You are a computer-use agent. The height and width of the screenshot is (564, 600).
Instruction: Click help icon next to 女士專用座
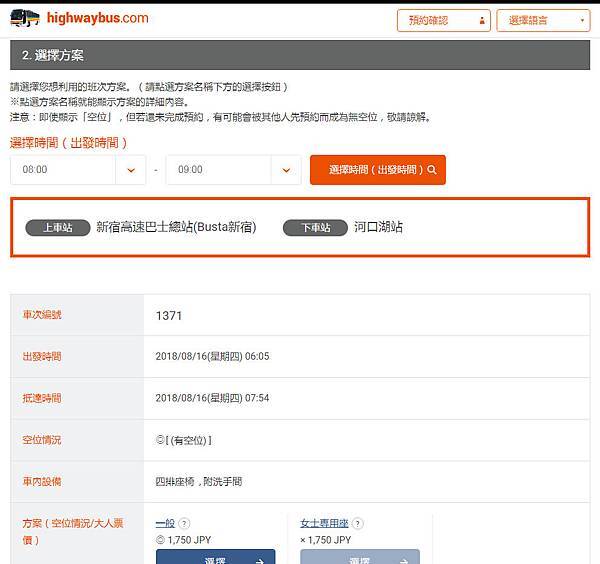357,523
